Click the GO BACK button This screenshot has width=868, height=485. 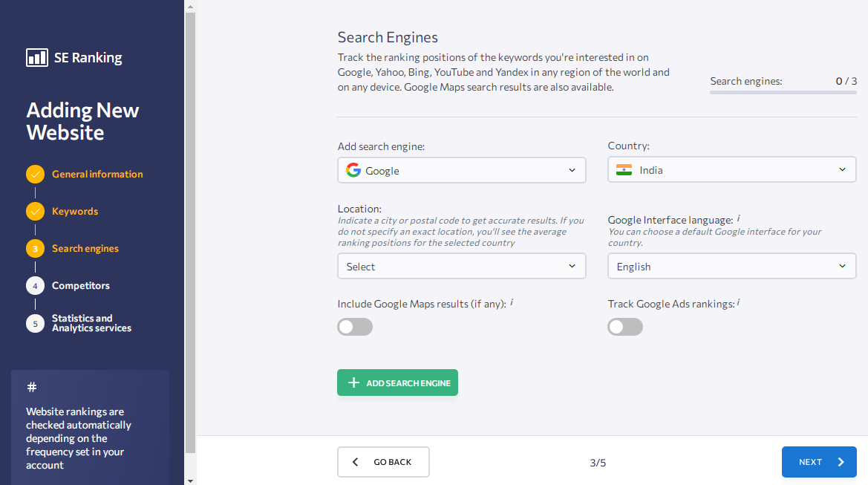[383, 462]
